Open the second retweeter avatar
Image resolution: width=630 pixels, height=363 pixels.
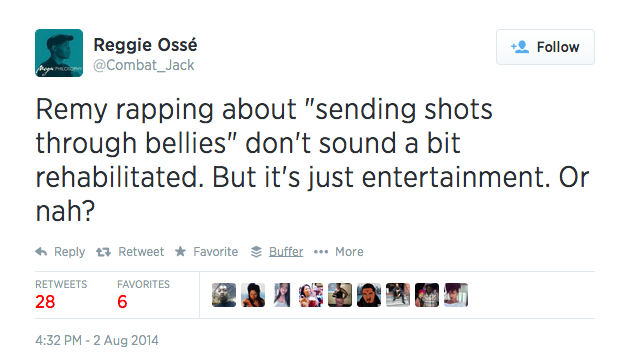click(253, 295)
